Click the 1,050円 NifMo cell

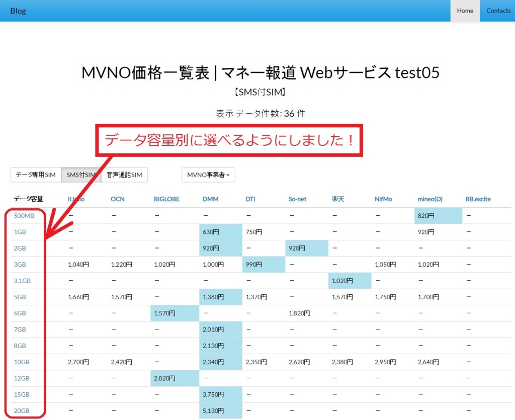point(393,265)
